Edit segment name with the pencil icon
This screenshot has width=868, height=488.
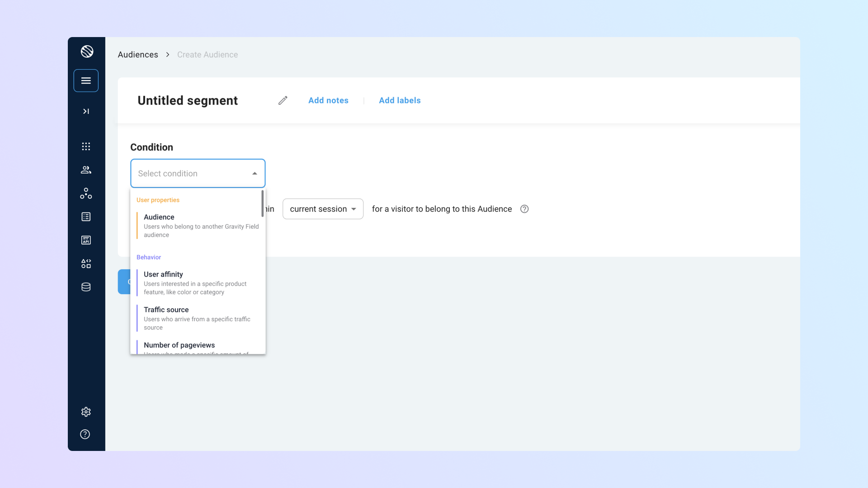point(283,100)
